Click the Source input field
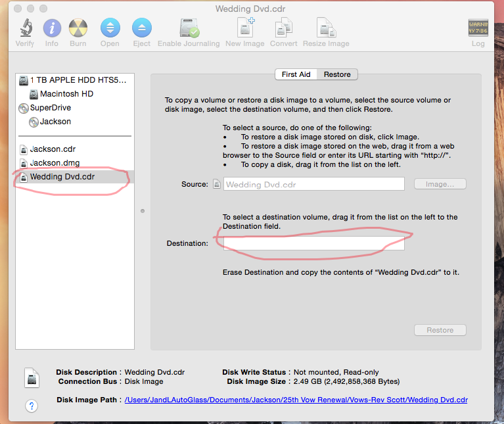 pos(313,184)
